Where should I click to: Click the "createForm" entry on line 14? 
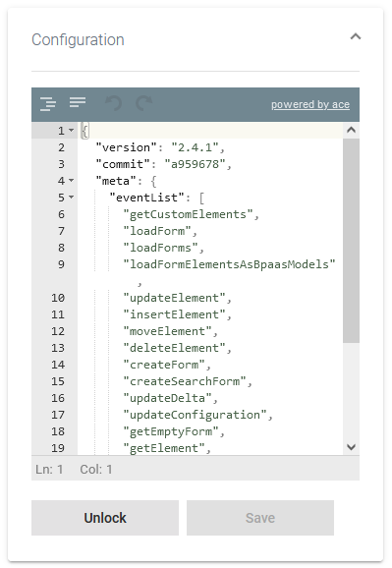(x=167, y=365)
